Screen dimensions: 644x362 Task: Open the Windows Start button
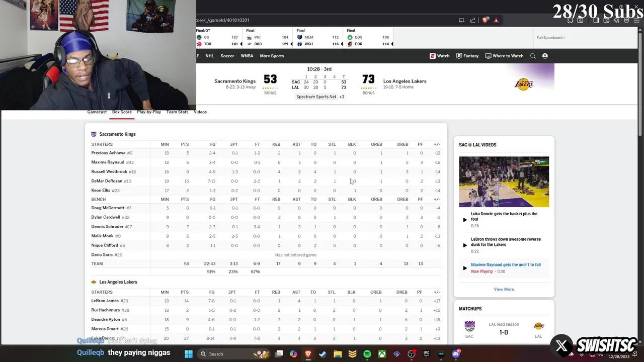189,354
